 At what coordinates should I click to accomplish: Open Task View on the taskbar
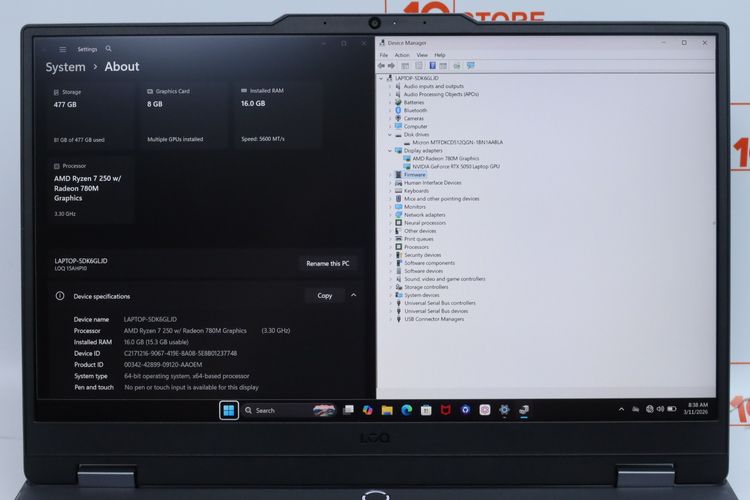pyautogui.click(x=349, y=410)
